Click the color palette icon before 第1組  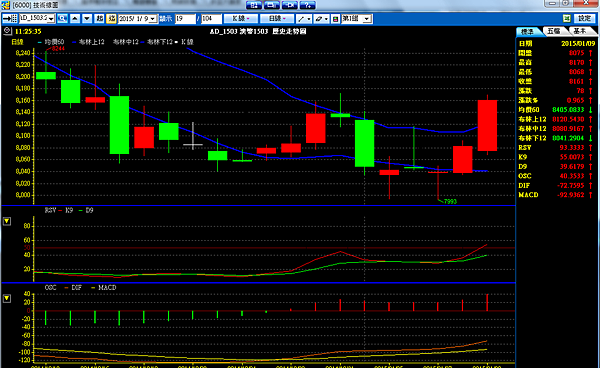tap(335, 19)
